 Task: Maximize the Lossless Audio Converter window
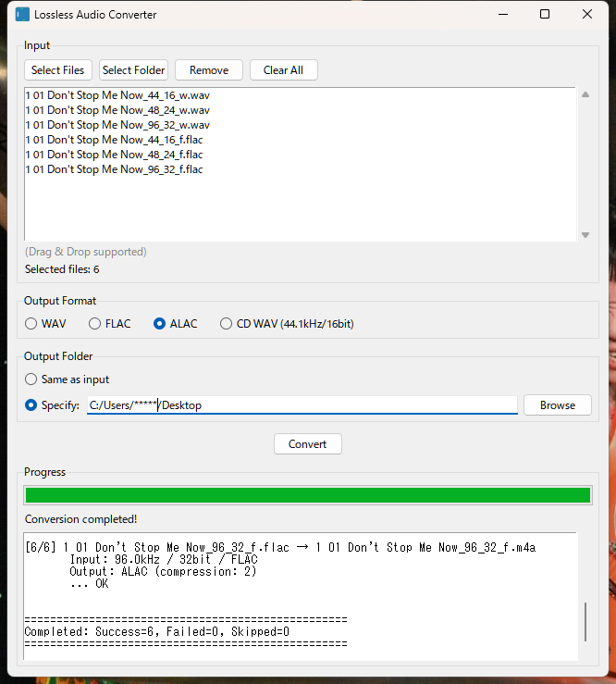[545, 15]
